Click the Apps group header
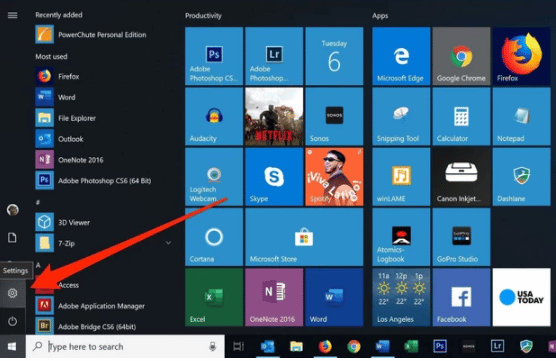This screenshot has height=361, width=556. (380, 16)
